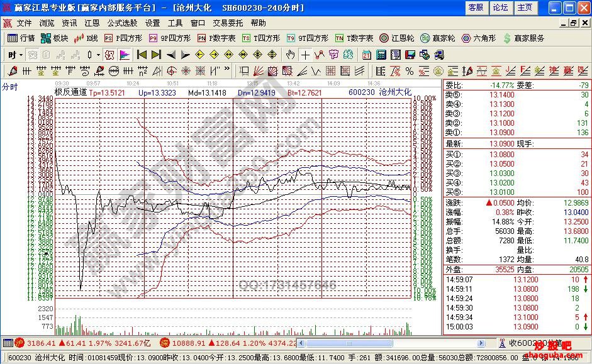The height and width of the screenshot is (364, 592).
Task: Open the 窗口 menu
Action: (198, 23)
